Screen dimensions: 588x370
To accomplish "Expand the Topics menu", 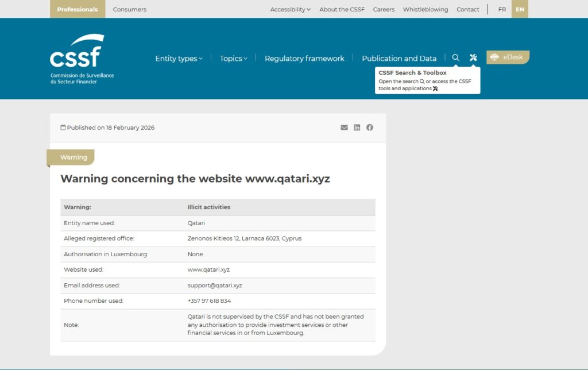I will [233, 59].
